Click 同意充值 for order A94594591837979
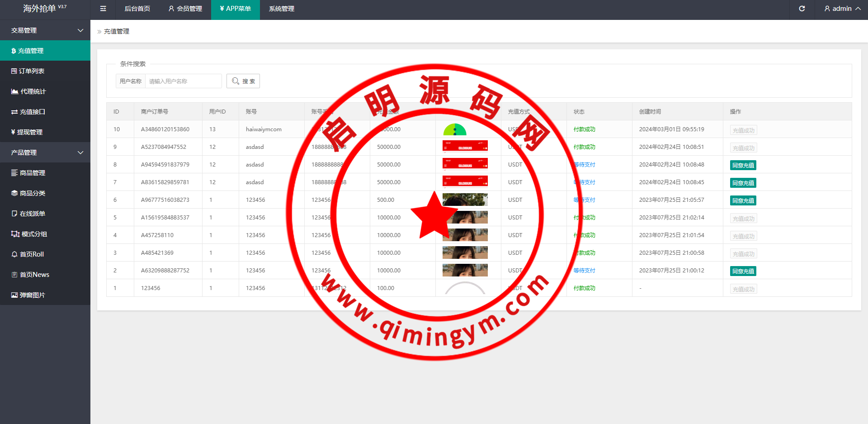 click(743, 165)
